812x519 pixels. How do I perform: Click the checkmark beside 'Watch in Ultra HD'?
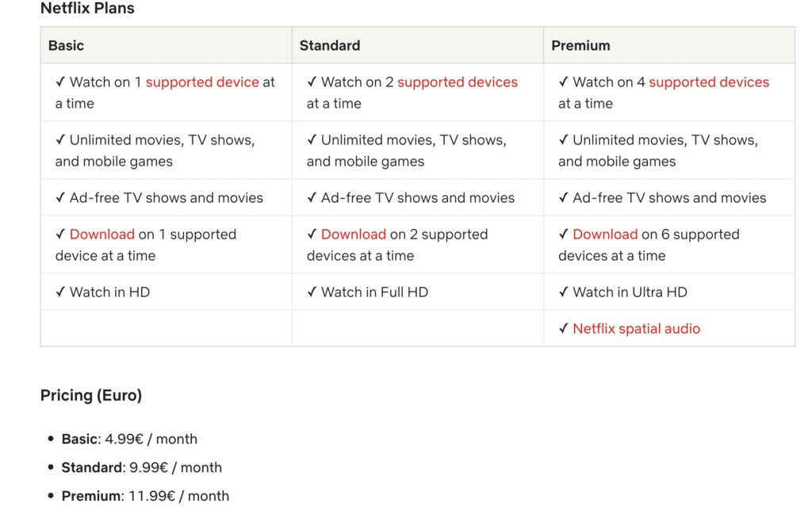pos(564,292)
